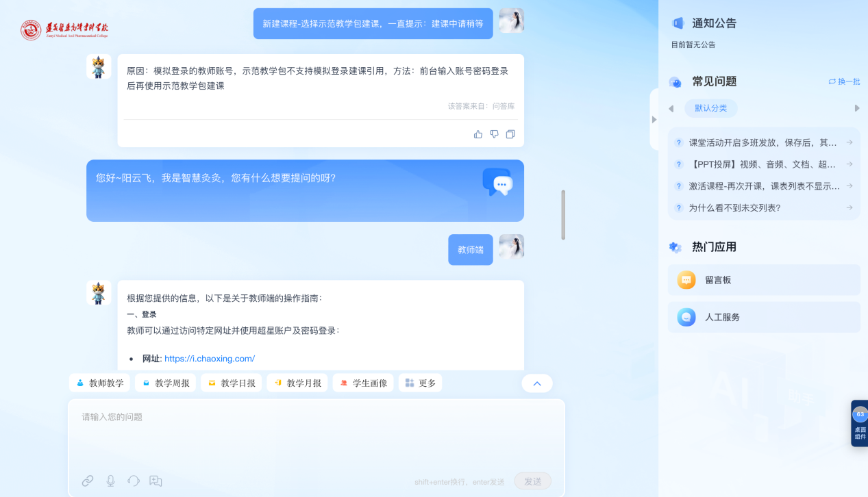Start a new chat with the add-conversation icon
This screenshot has width=868, height=497.
(156, 481)
